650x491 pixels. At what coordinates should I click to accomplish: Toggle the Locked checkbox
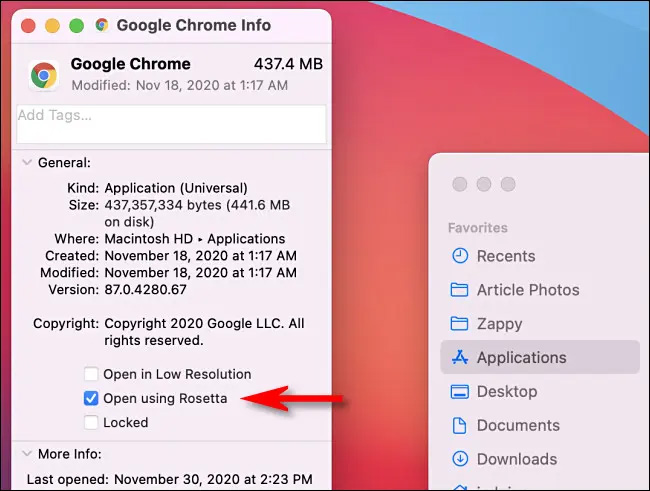91,423
